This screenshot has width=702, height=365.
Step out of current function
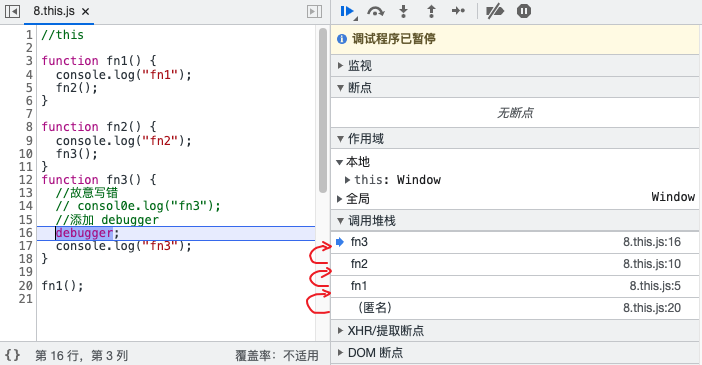(x=431, y=11)
